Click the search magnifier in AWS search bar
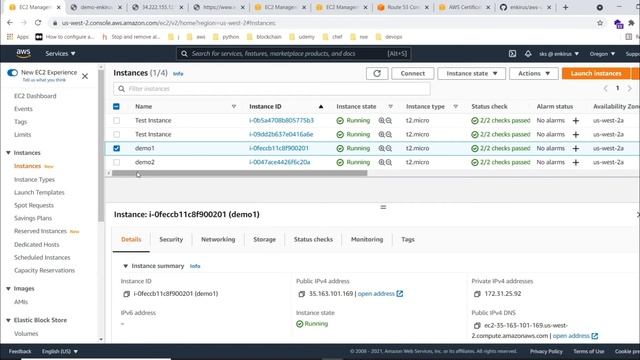This screenshot has width=640, height=360. coord(184,53)
